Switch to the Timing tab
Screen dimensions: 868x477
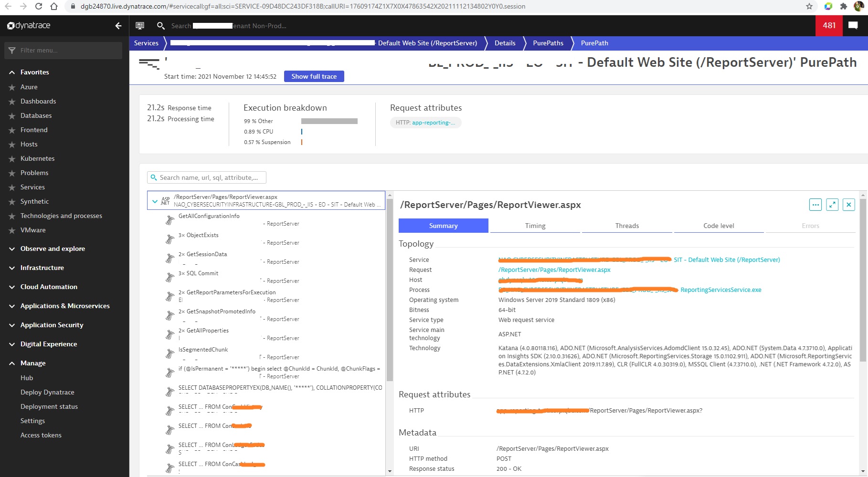coord(535,226)
